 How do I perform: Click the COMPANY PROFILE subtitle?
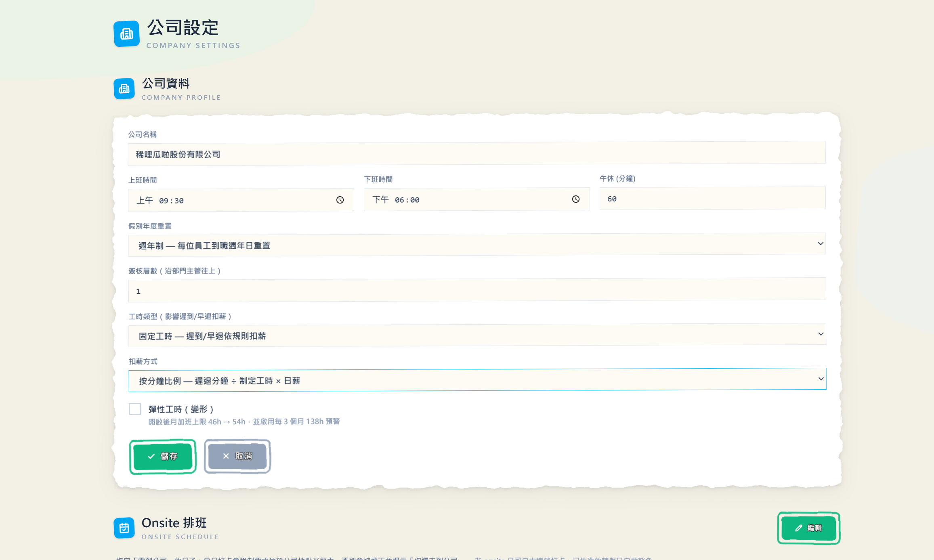pos(181,97)
